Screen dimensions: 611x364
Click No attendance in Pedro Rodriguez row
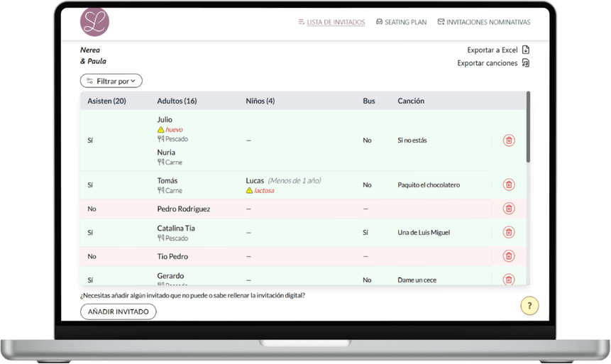pyautogui.click(x=92, y=209)
